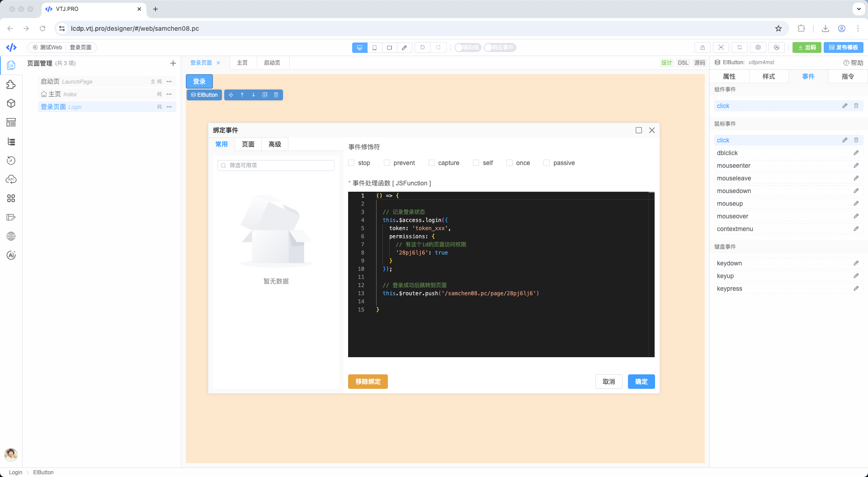868x477 pixels.
Task: Open the 样式 tab in right panel
Action: coord(769,76)
